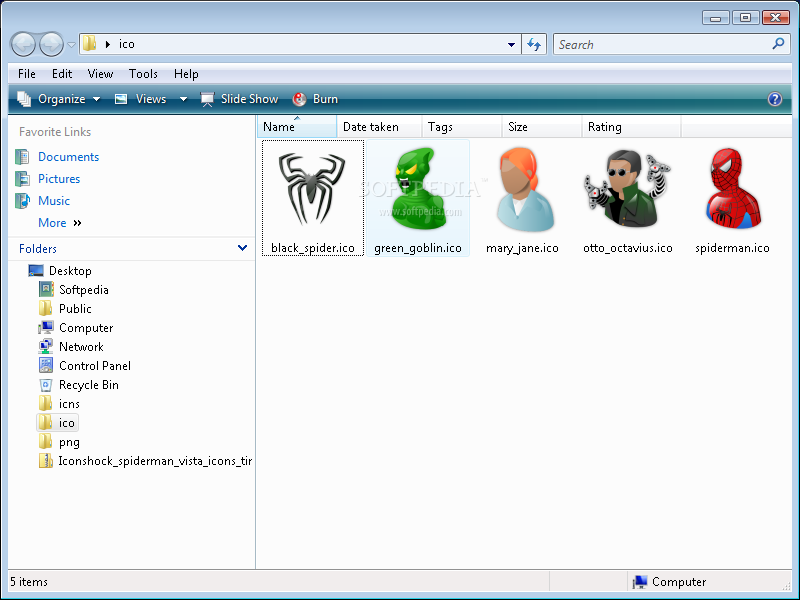Select the black_spider.ico spider thumbnail
Image resolution: width=800 pixels, height=600 pixels.
[x=312, y=188]
